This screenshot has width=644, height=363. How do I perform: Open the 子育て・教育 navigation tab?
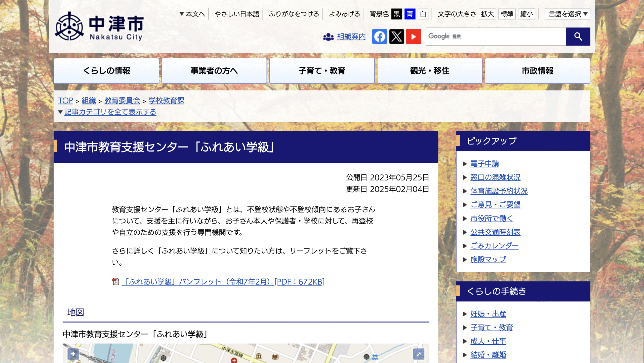pos(322,71)
